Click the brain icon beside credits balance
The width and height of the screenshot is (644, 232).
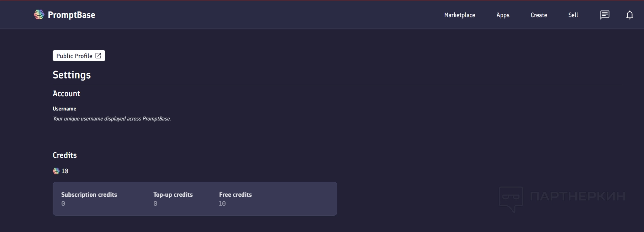click(x=56, y=171)
